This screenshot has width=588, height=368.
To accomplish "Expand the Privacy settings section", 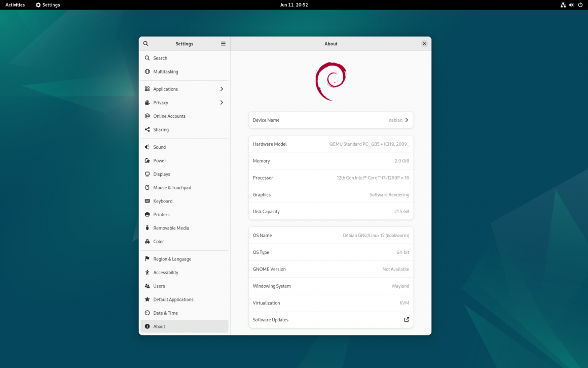I will (222, 103).
